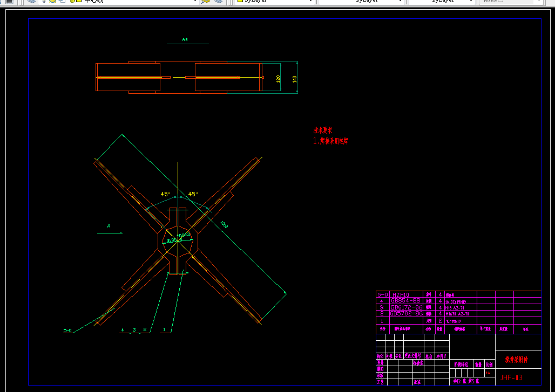Select the Ø135 diameter text in the hub
The image size is (555, 392).
click(173, 240)
